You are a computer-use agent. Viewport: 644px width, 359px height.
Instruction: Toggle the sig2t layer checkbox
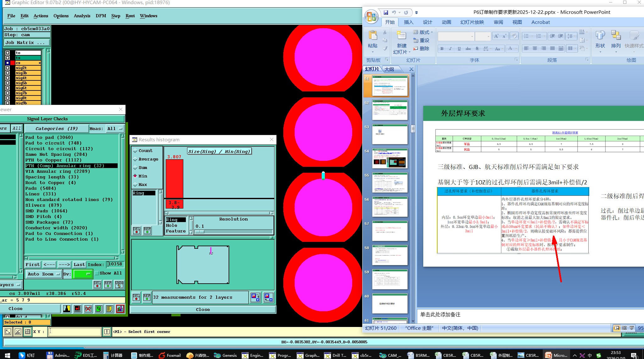8,68
